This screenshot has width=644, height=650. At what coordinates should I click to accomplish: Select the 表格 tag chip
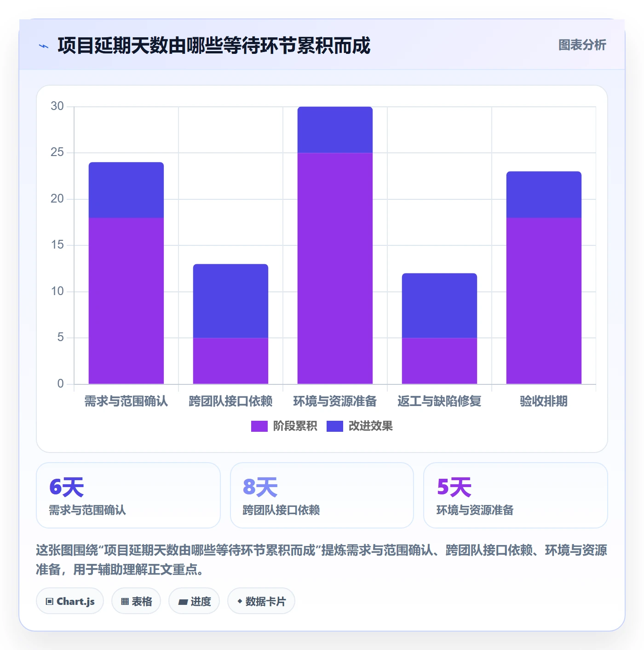[136, 601]
